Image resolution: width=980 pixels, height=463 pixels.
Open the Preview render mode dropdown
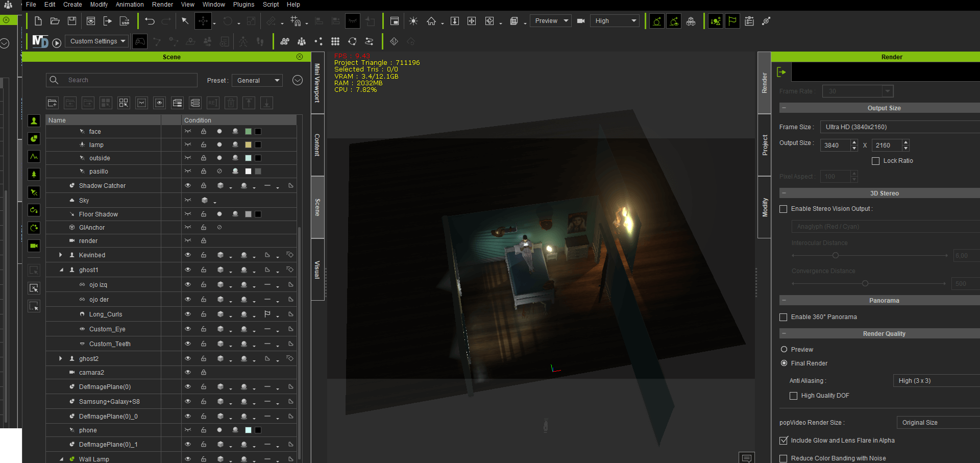(550, 21)
